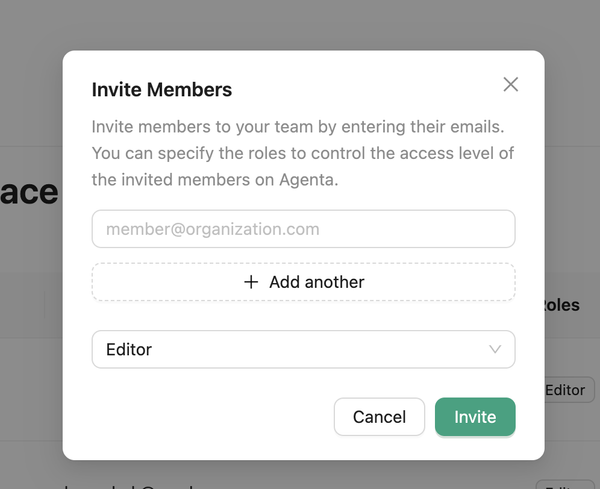Click the partially hidden workspace heading at left
Viewport: 600px width, 489px height.
(30, 193)
